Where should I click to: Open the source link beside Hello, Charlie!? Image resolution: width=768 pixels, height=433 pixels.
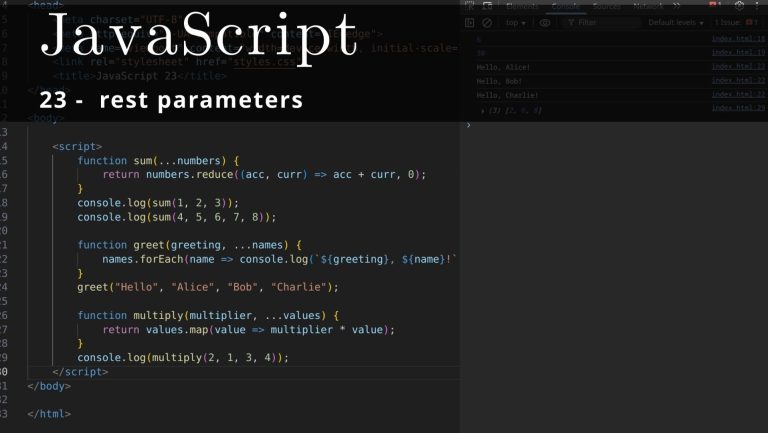[x=738, y=95]
